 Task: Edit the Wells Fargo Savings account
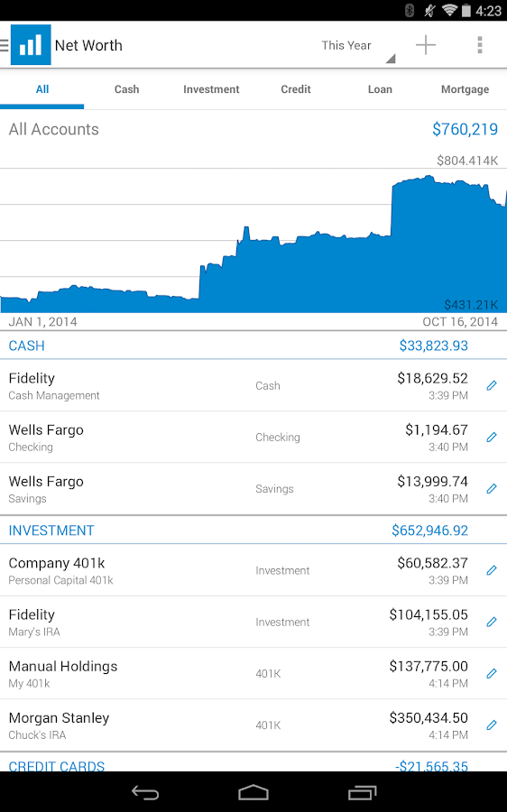click(492, 488)
